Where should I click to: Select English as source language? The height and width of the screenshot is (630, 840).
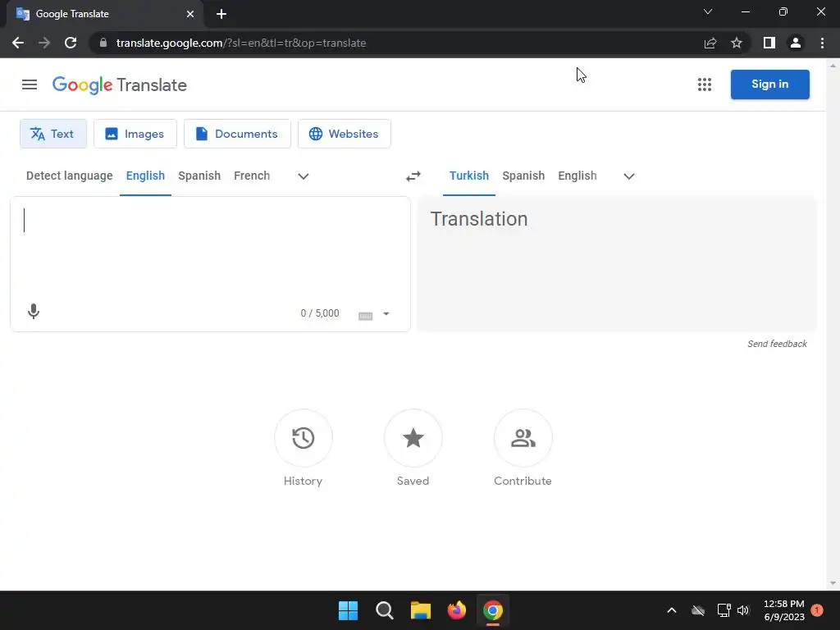[145, 176]
